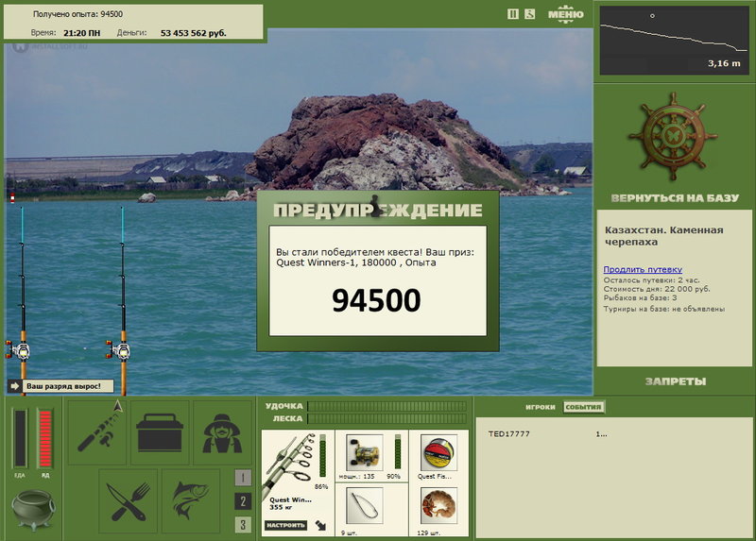Expand the rod setup arrow icon

[x=320, y=525]
